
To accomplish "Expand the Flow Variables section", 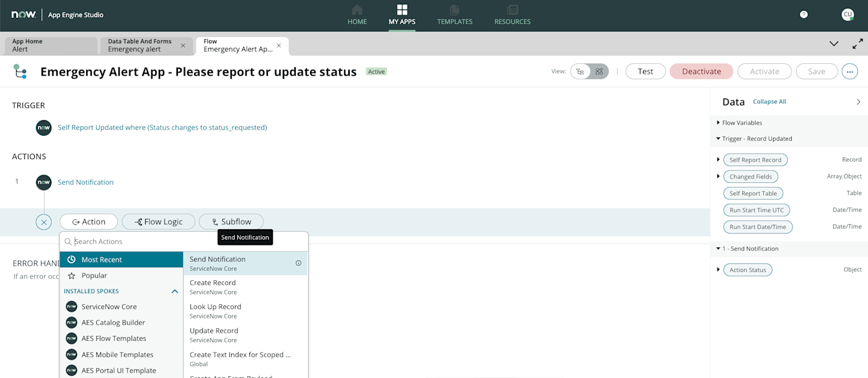I will point(719,123).
